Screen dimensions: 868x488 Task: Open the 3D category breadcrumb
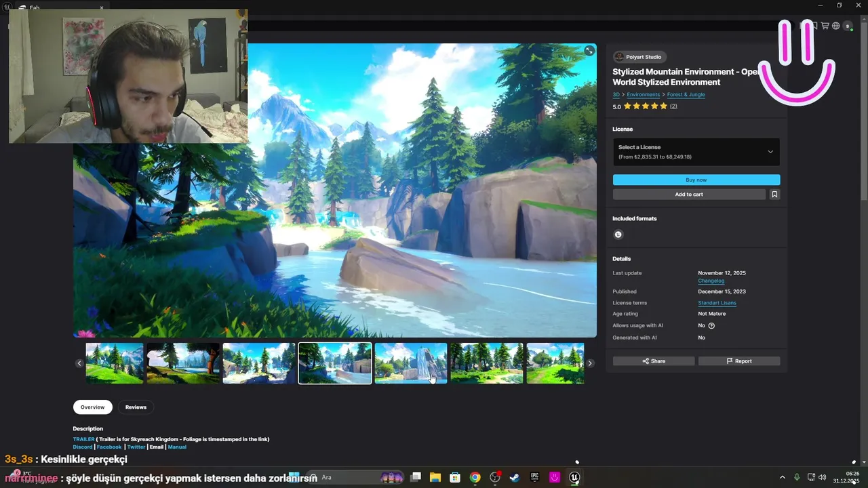(x=616, y=95)
